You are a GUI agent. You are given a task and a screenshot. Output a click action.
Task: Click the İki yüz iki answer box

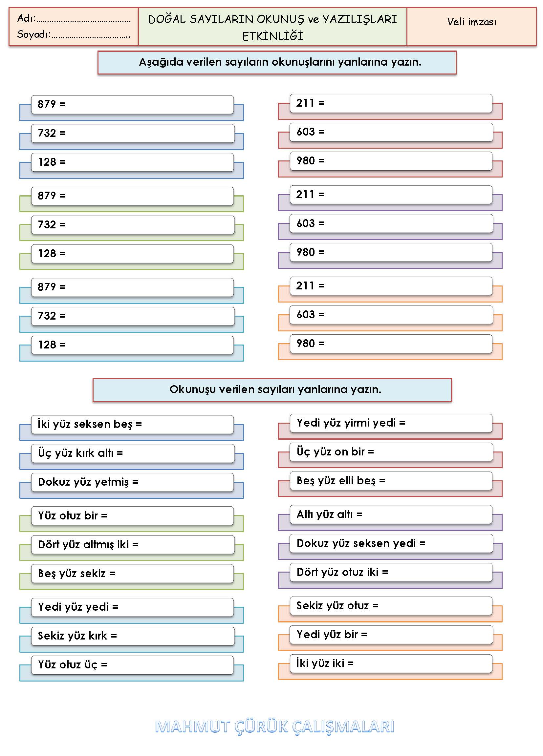391,664
